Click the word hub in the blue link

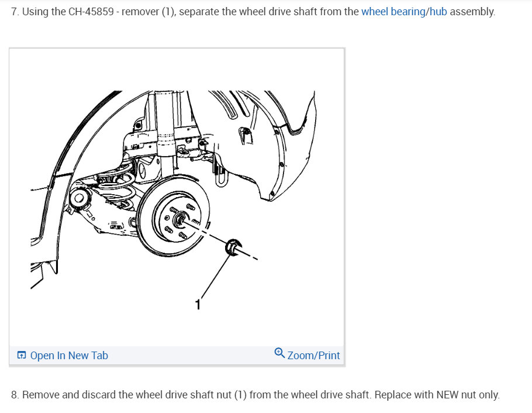[438, 12]
